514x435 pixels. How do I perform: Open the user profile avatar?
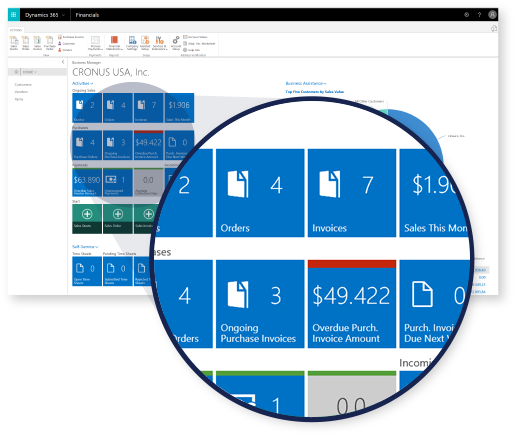point(492,15)
